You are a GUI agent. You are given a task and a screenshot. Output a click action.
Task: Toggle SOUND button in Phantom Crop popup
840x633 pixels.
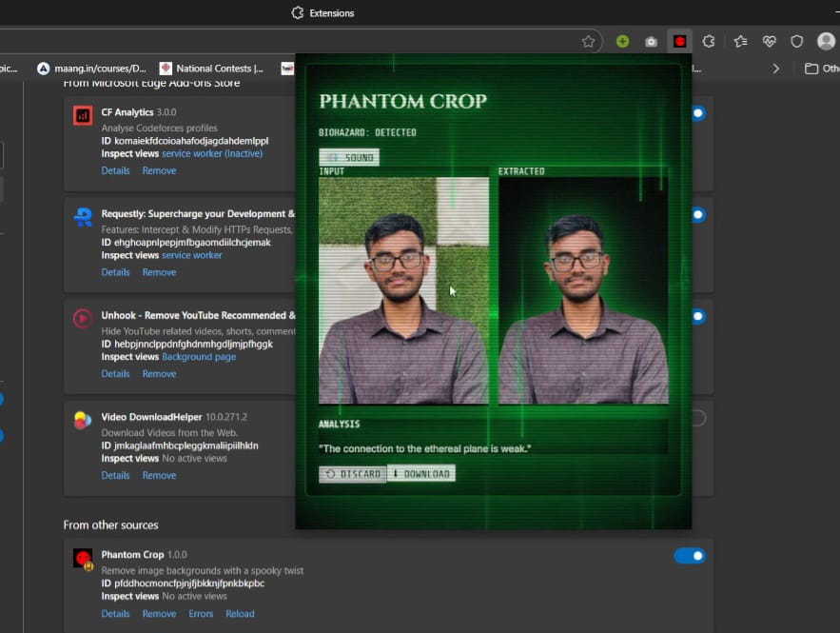pyautogui.click(x=349, y=158)
